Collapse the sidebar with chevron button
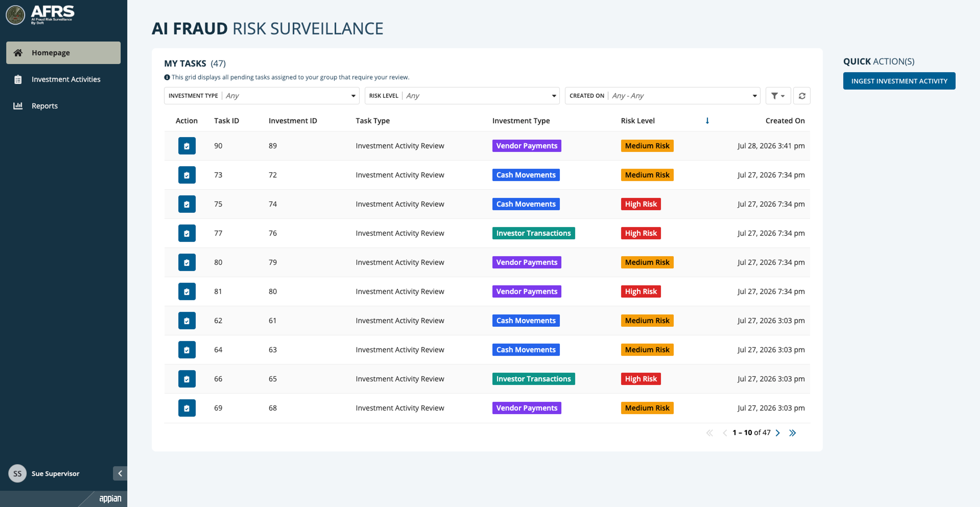 120,474
